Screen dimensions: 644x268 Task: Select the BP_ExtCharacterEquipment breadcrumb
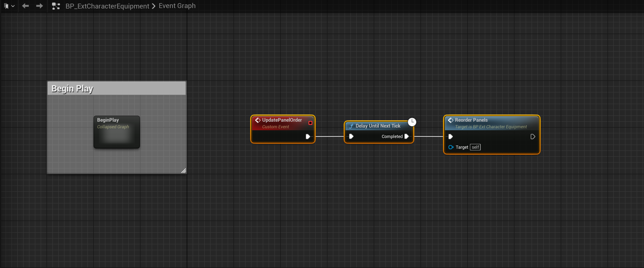[107, 6]
